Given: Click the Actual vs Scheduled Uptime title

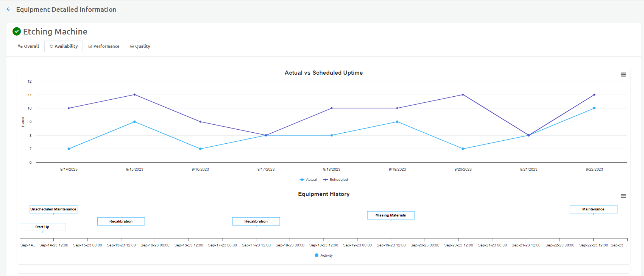Looking at the screenshot, I should pos(324,73).
